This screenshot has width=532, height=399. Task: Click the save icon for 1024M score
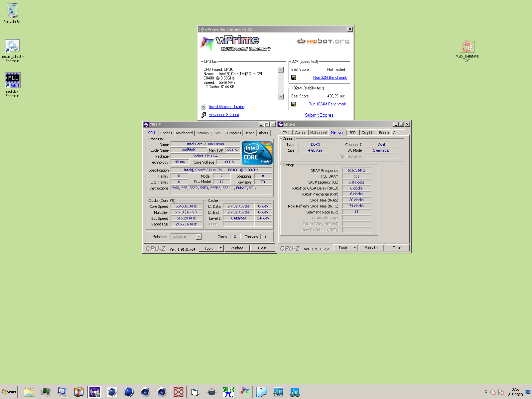click(x=294, y=104)
